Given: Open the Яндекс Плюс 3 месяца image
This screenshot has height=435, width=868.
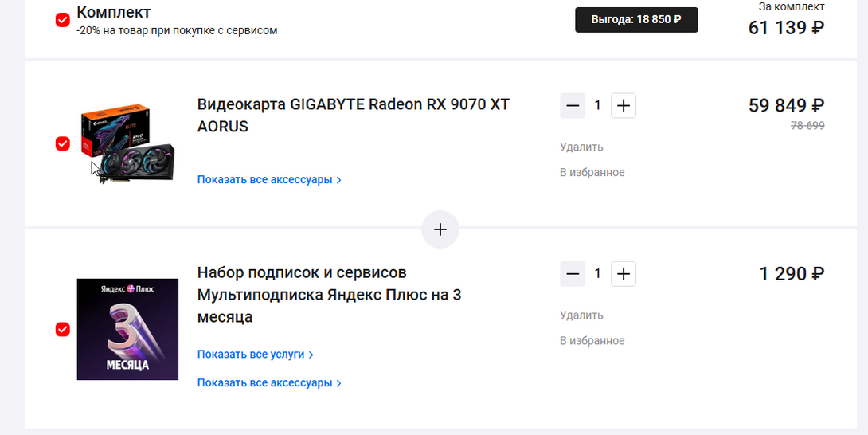Looking at the screenshot, I should point(127,329).
